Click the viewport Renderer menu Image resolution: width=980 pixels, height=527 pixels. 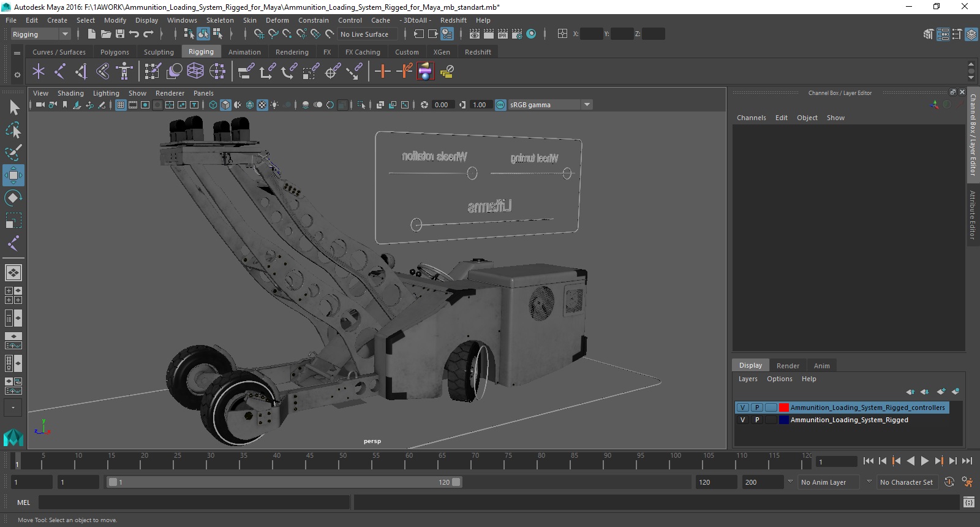click(x=170, y=93)
